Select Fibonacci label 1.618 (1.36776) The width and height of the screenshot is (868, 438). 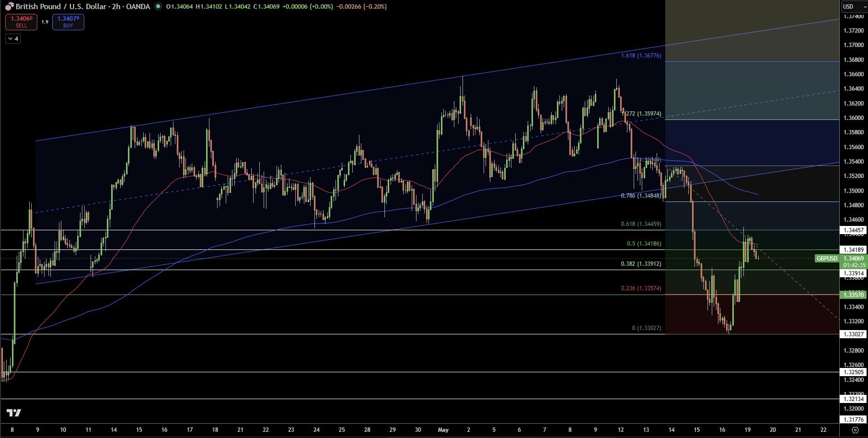641,56
